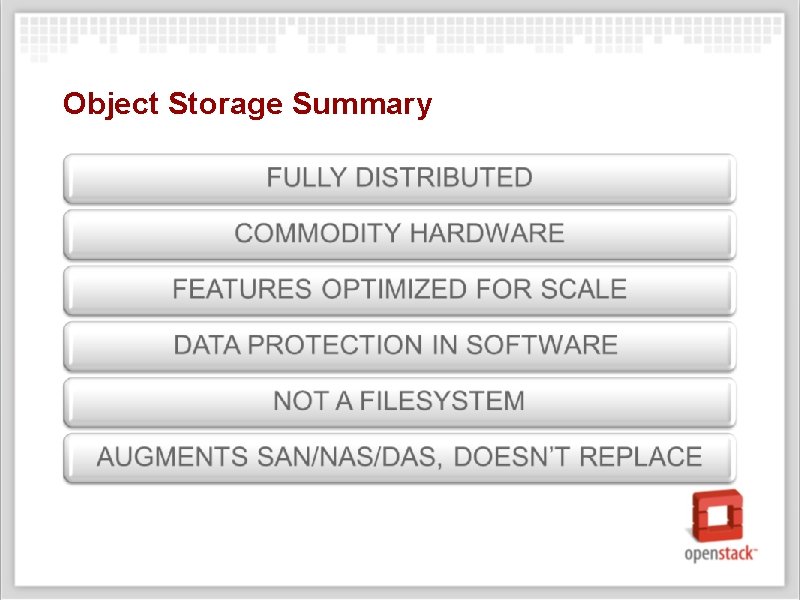Choose the DATA PROTECTION IN SOFTWARE bar

click(x=399, y=345)
